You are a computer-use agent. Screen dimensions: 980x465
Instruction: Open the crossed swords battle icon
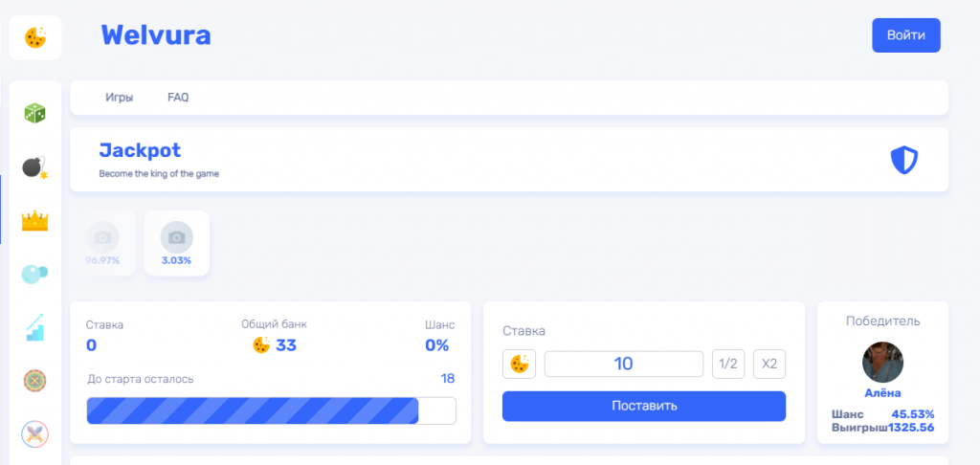[35, 433]
